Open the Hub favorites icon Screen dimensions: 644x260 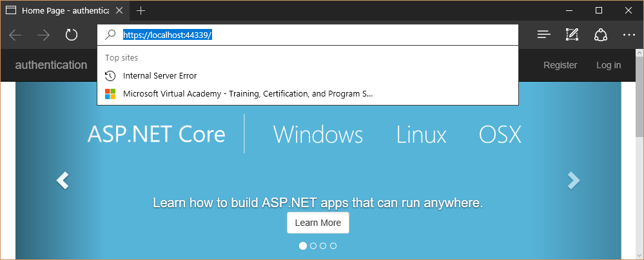[544, 35]
